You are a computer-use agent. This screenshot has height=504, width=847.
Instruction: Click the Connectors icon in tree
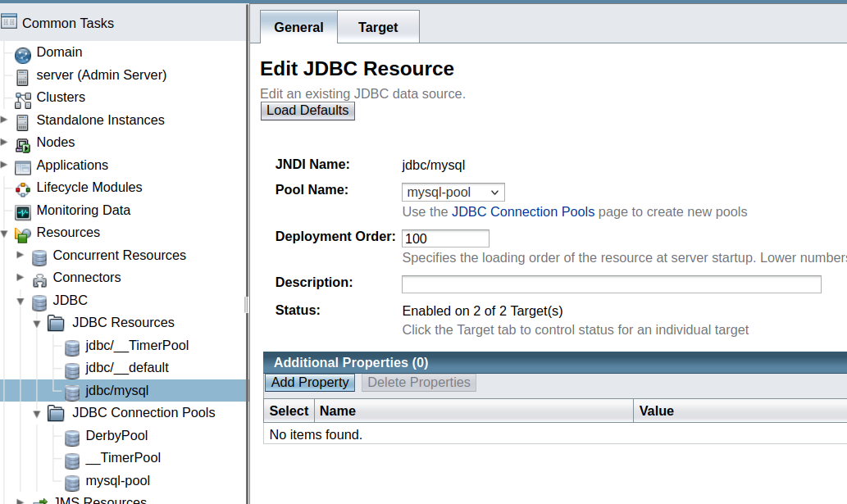[39, 279]
